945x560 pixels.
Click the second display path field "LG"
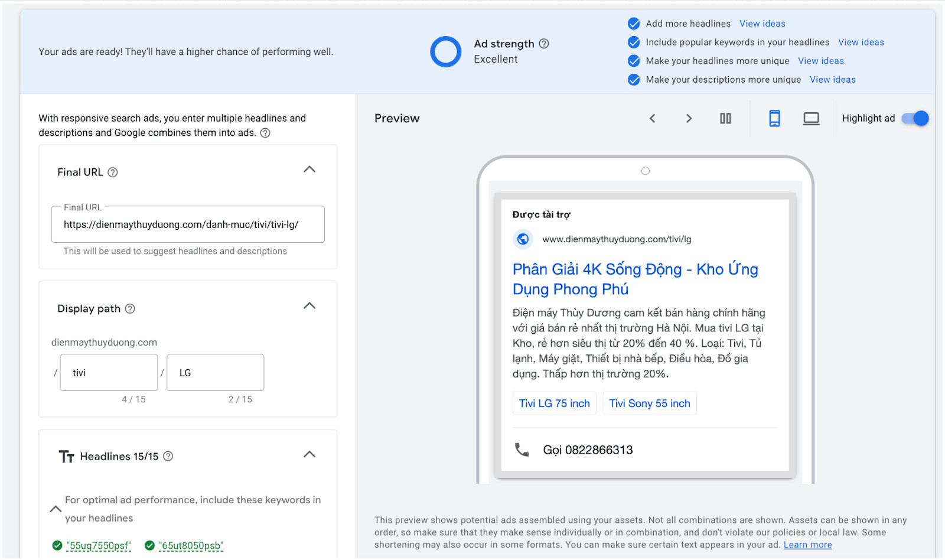tap(216, 373)
